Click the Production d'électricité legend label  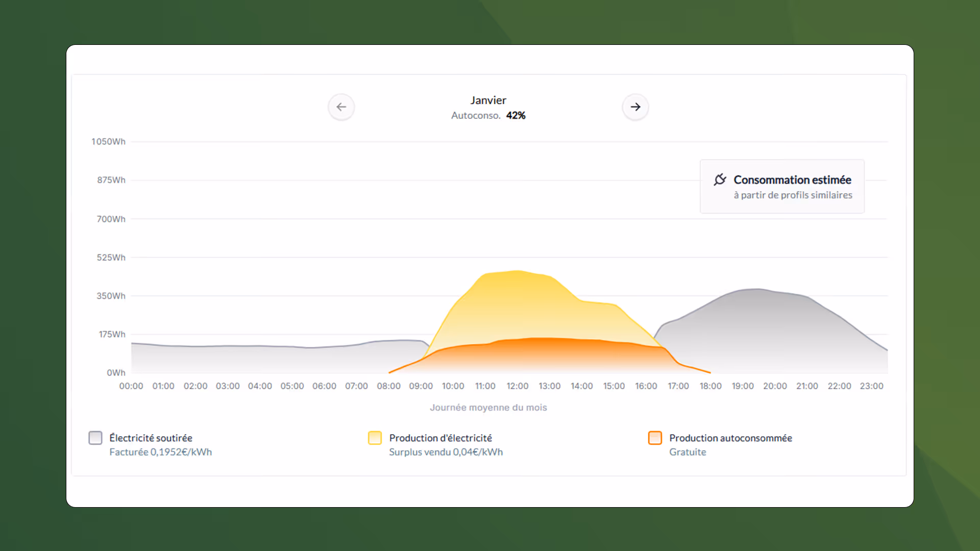pyautogui.click(x=440, y=438)
